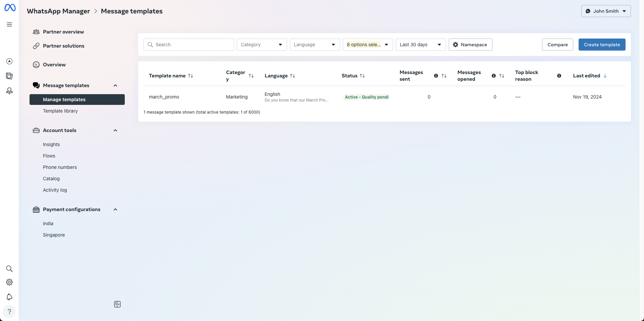Screen dimensions: 644x321
Task: Open notifications bell icon
Action: click(x=9, y=297)
